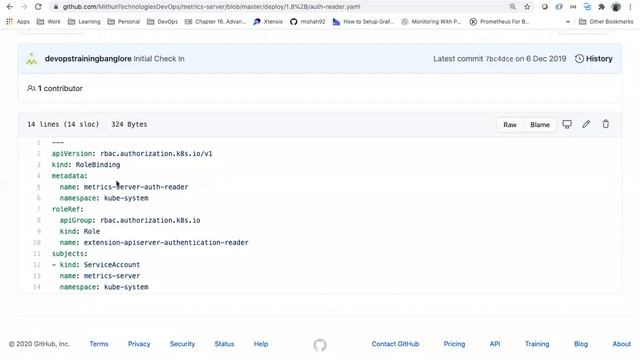Viewport: 640px width, 360px height.
Task: Open devopstrainingbanglore user profile link
Action: (x=88, y=59)
